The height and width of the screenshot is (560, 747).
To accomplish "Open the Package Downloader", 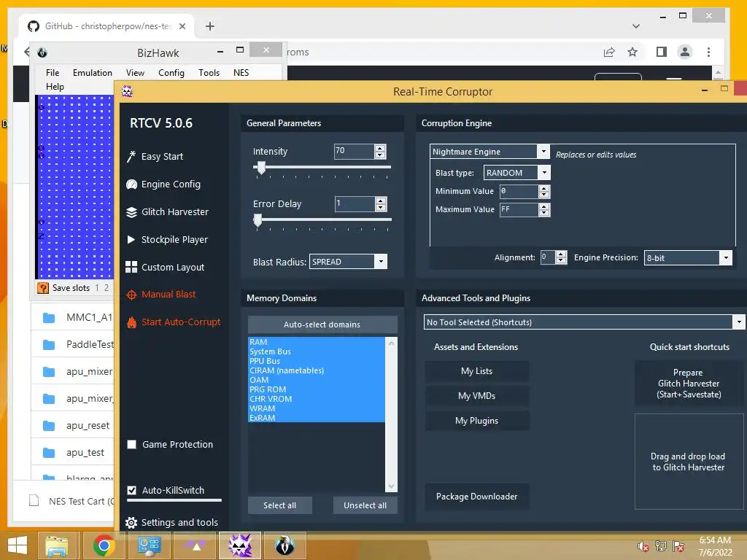I will pos(477,496).
